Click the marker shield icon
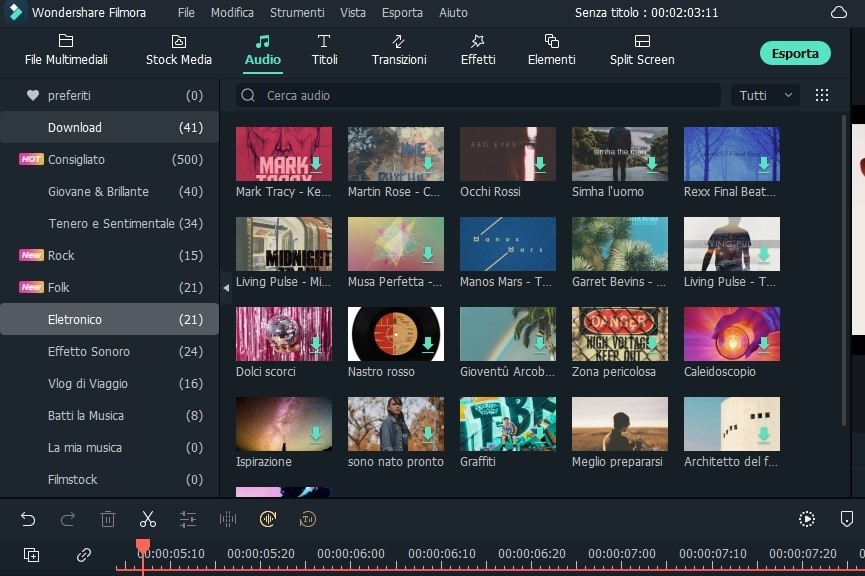The width and height of the screenshot is (865, 576). (x=846, y=519)
